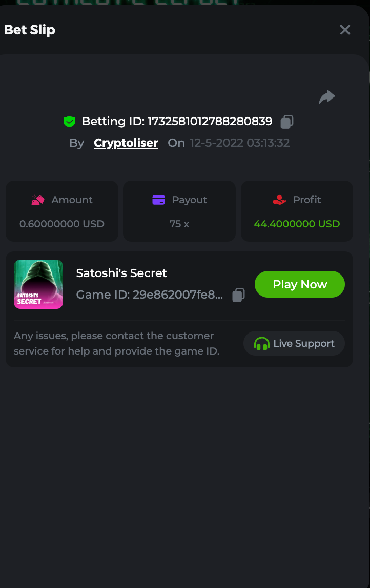Click the 0.60000000 USD amount value
Screen dimensions: 370x588
(x=62, y=224)
